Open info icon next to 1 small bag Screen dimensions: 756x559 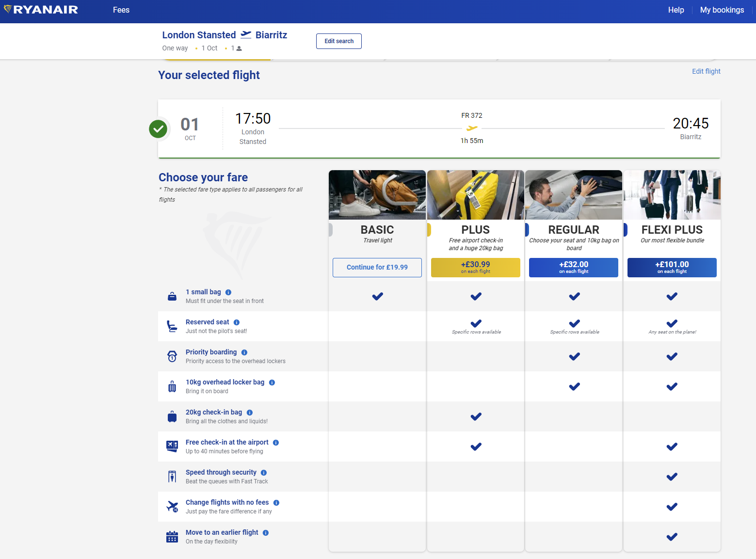point(228,292)
